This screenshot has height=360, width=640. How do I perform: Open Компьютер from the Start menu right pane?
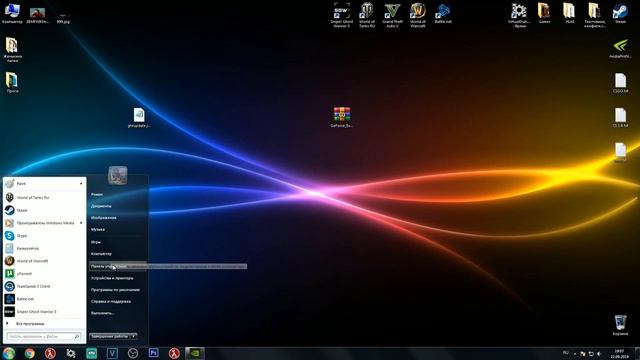point(101,254)
